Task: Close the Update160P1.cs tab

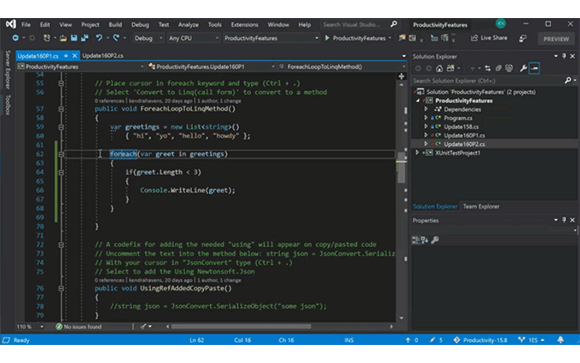Action: 75,56
